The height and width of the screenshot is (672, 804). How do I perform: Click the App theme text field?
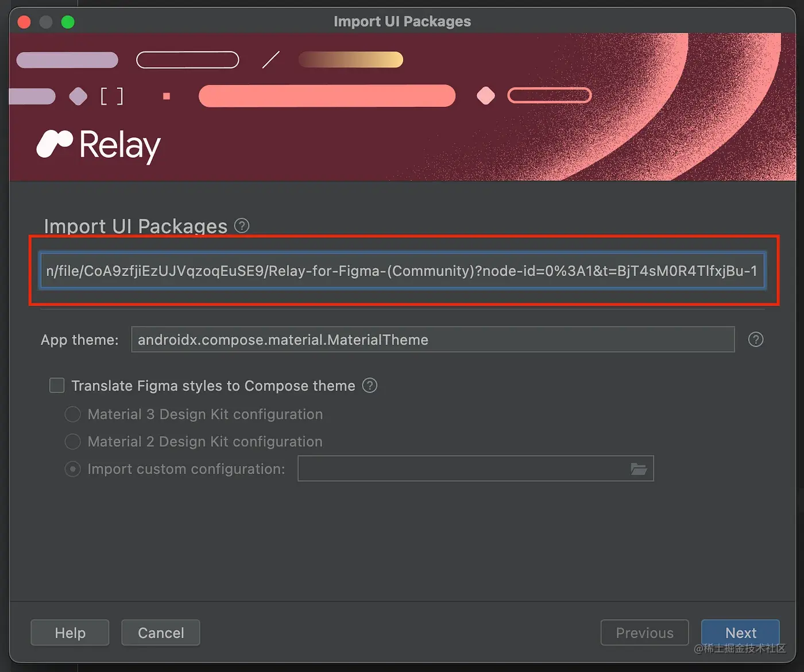click(432, 339)
